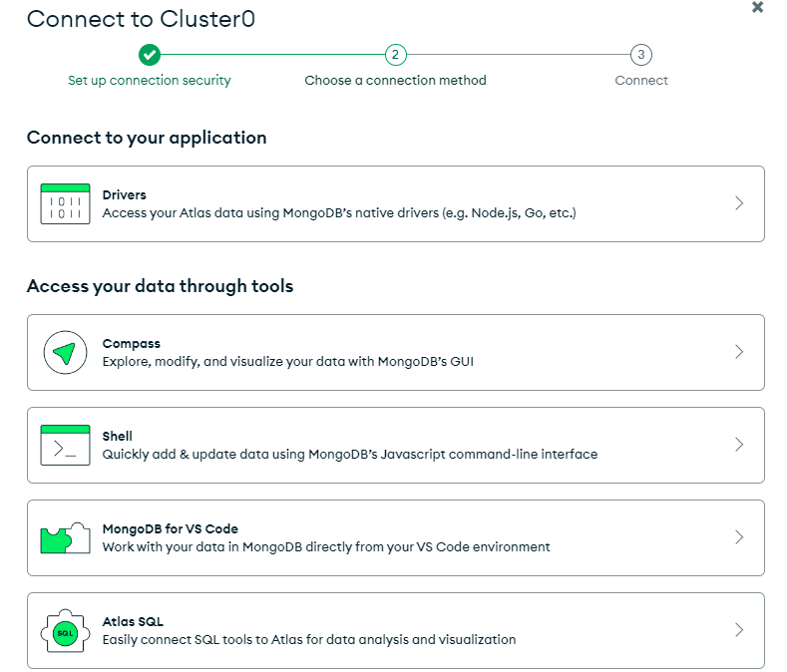Expand the Shell option chevron
The height and width of the screenshot is (672, 787).
point(739,445)
